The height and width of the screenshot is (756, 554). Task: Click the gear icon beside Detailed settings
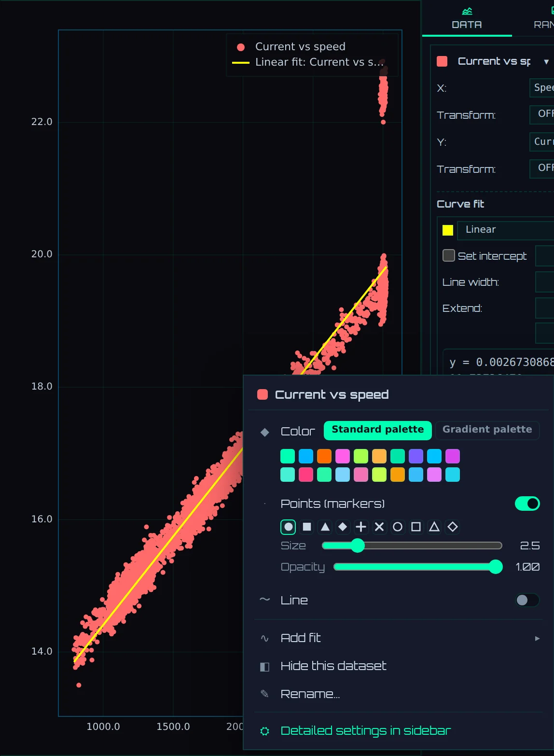coord(264,731)
